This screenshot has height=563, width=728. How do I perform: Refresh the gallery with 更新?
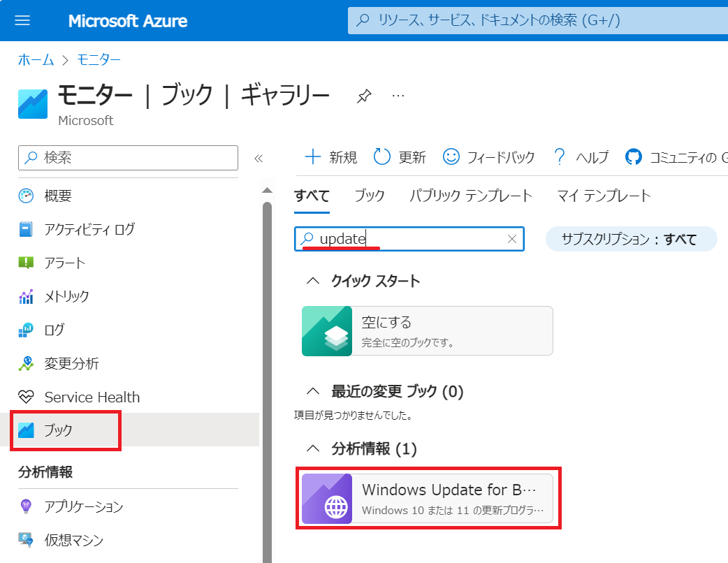pyautogui.click(x=400, y=157)
